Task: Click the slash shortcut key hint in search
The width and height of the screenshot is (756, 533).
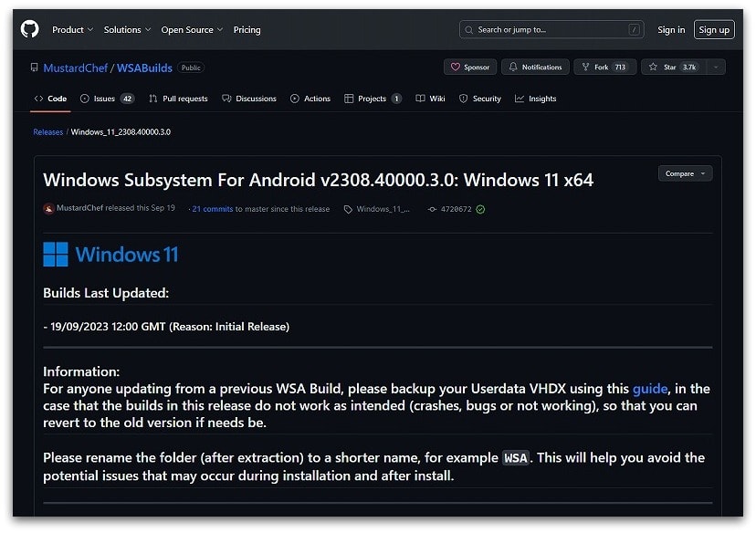Action: click(x=634, y=30)
